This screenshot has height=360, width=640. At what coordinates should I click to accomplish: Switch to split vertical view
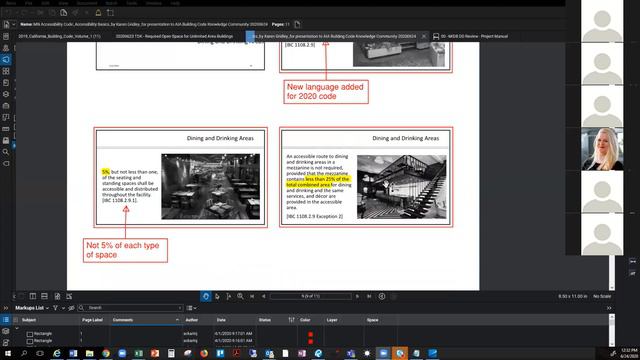click(33, 296)
